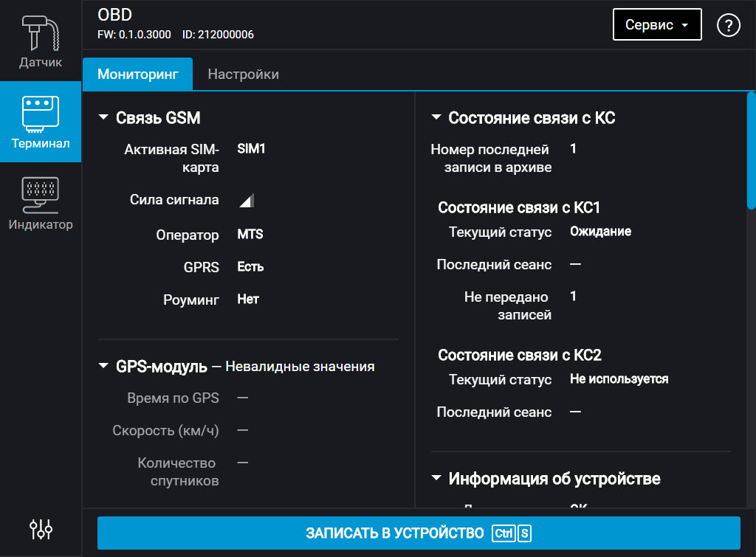
Task: Open the Индикатор section
Action: point(41,203)
